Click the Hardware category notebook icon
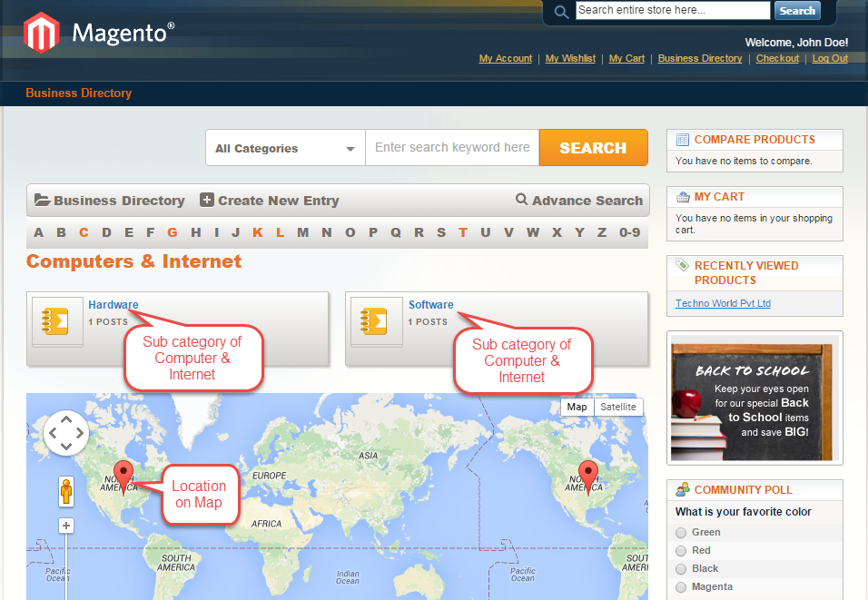 point(54,321)
